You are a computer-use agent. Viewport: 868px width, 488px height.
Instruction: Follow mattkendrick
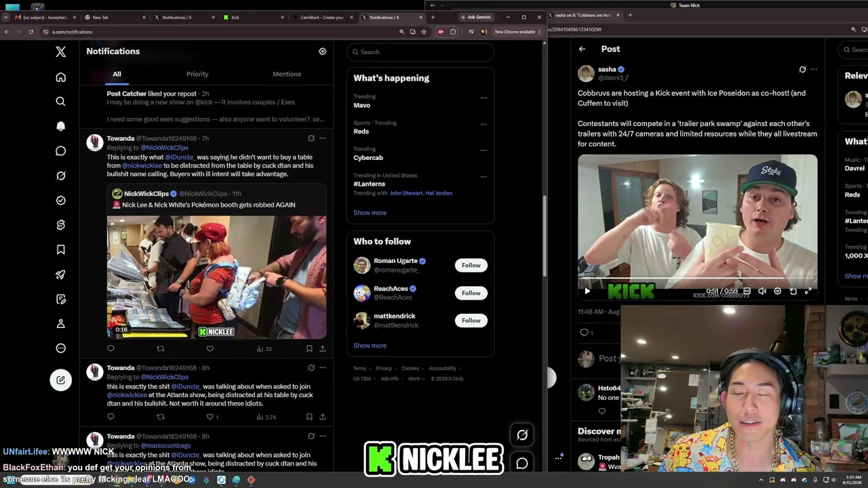(x=471, y=321)
